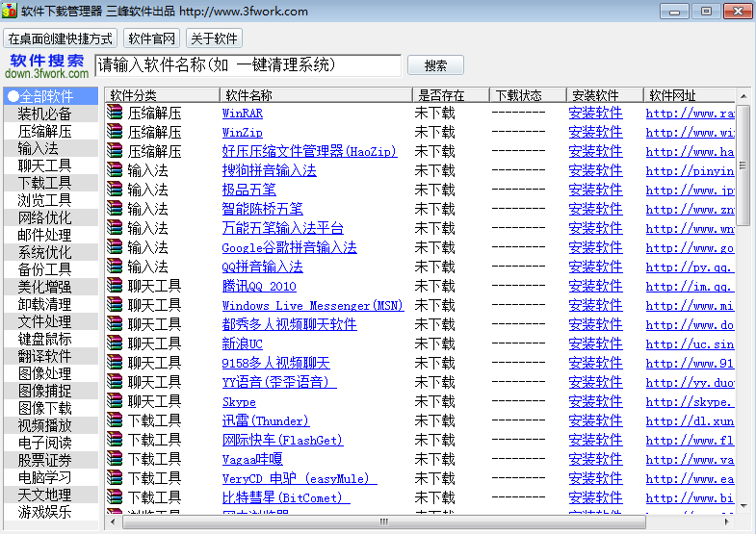The height and width of the screenshot is (534, 756).
Task: Select the 全部软件 category
Action: click(51, 96)
